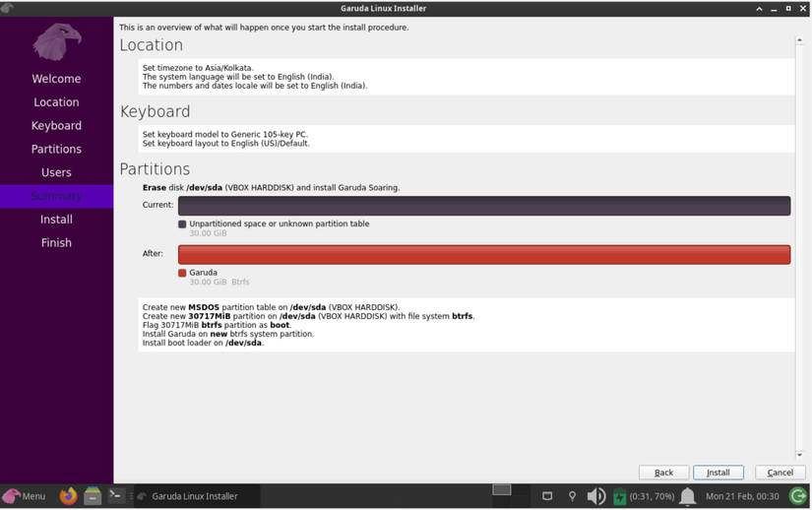Click the Unpartitioned space legend swatch
812x510 pixels.
tap(182, 224)
